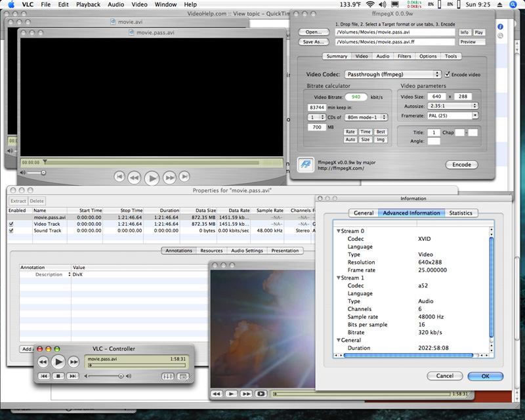The image size is (525, 420).
Task: Open the Apple menu
Action: (11, 5)
